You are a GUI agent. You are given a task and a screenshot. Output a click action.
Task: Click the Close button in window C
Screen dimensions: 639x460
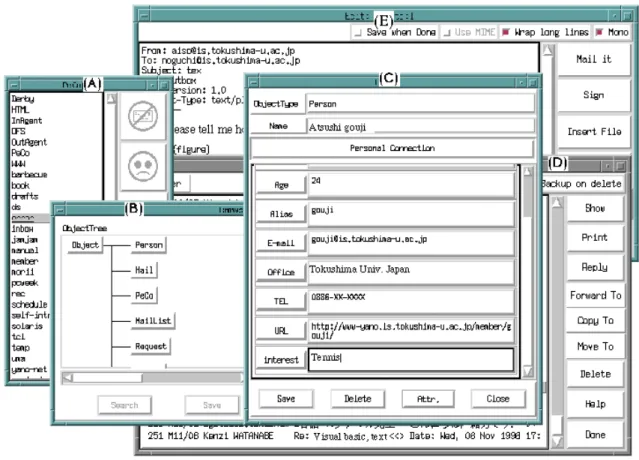(498, 398)
